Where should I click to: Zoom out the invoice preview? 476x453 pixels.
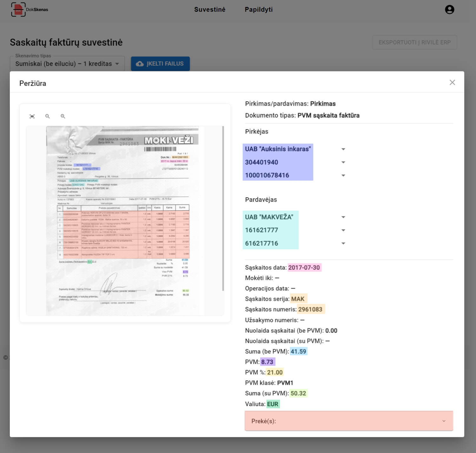coord(48,116)
